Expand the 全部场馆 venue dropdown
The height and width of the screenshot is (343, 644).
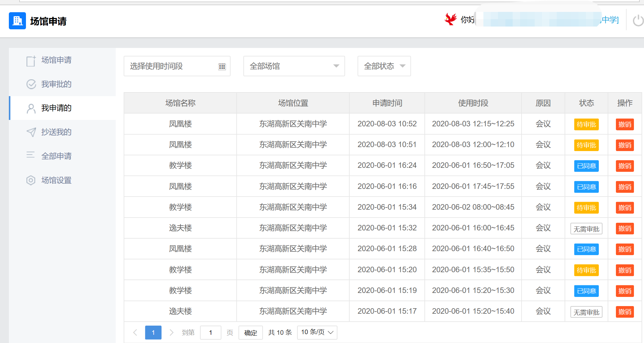[x=294, y=66]
